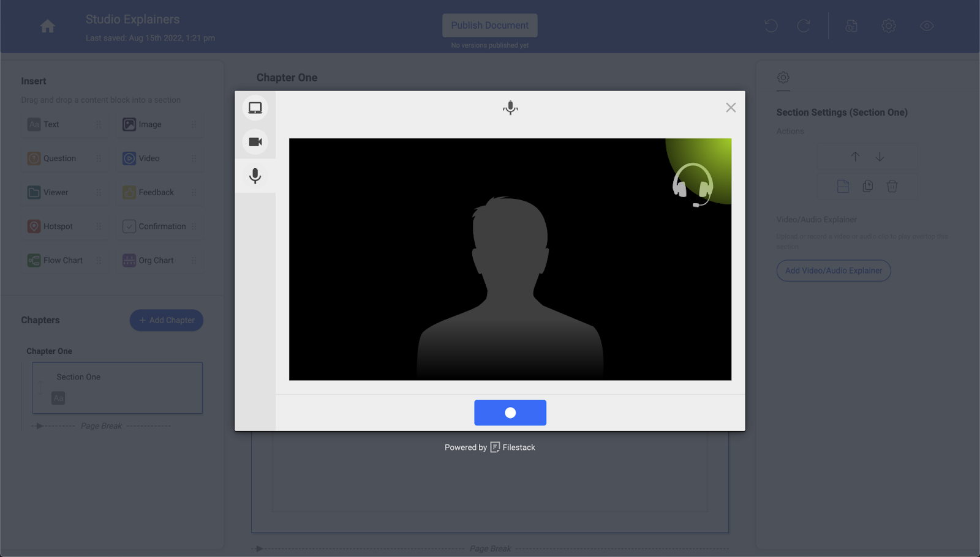Select the Viewer content block
This screenshot has width=980, height=557.
(64, 192)
